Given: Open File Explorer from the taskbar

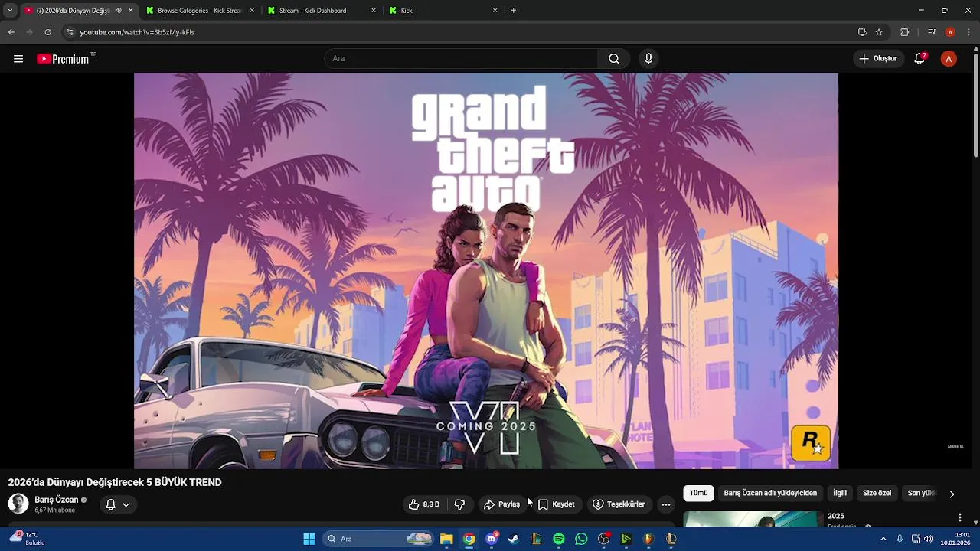Looking at the screenshot, I should (x=446, y=539).
